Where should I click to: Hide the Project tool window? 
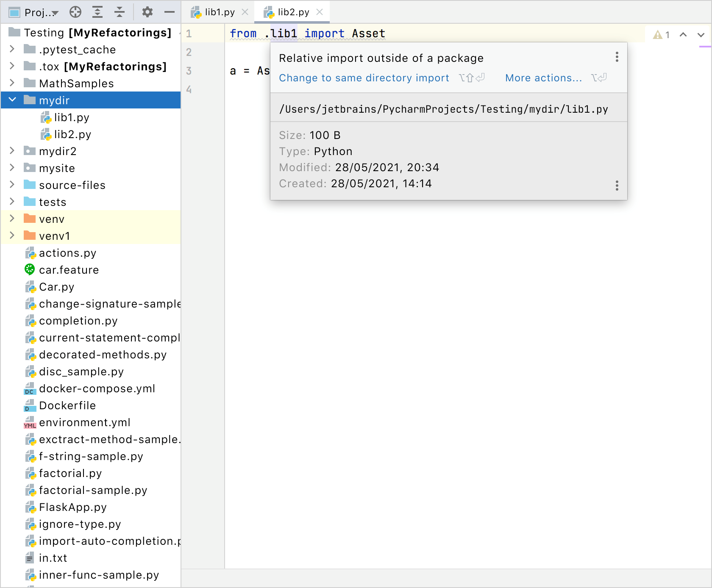(169, 12)
